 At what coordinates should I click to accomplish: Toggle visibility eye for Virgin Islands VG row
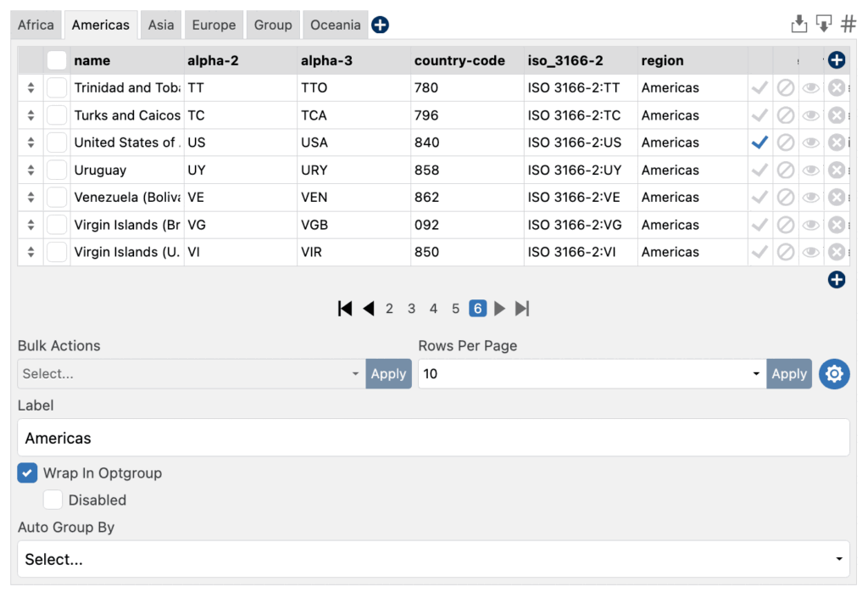[x=811, y=225]
